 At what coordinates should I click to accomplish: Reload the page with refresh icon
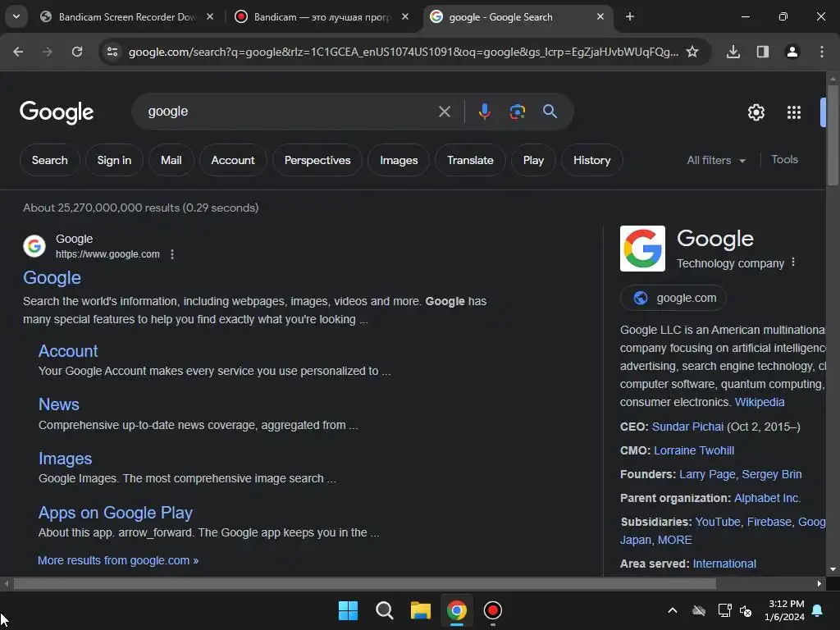coord(77,52)
